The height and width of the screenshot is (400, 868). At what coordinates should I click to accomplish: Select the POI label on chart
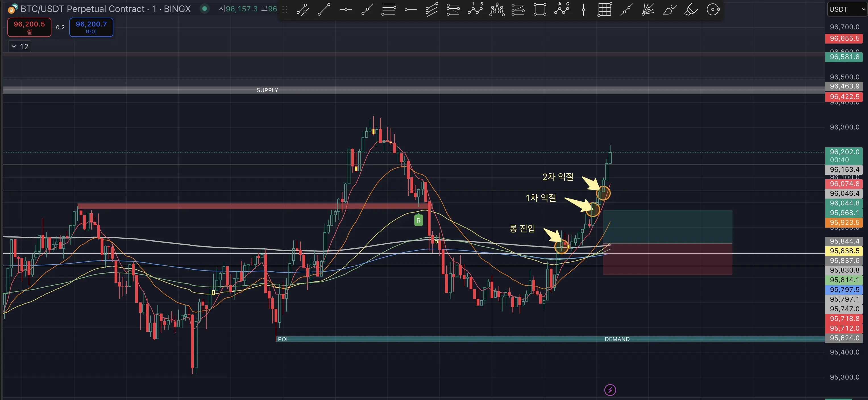282,339
